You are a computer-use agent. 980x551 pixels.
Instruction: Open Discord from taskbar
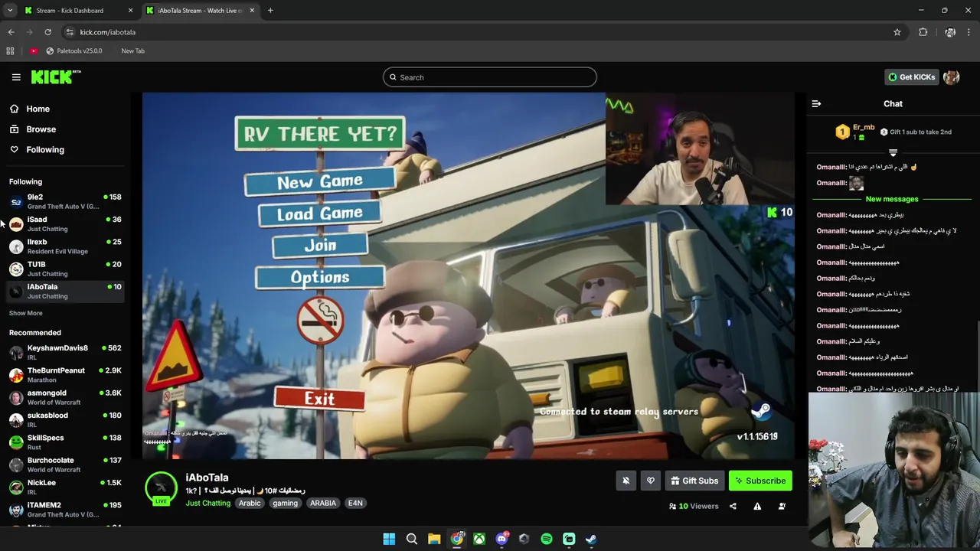click(x=501, y=539)
